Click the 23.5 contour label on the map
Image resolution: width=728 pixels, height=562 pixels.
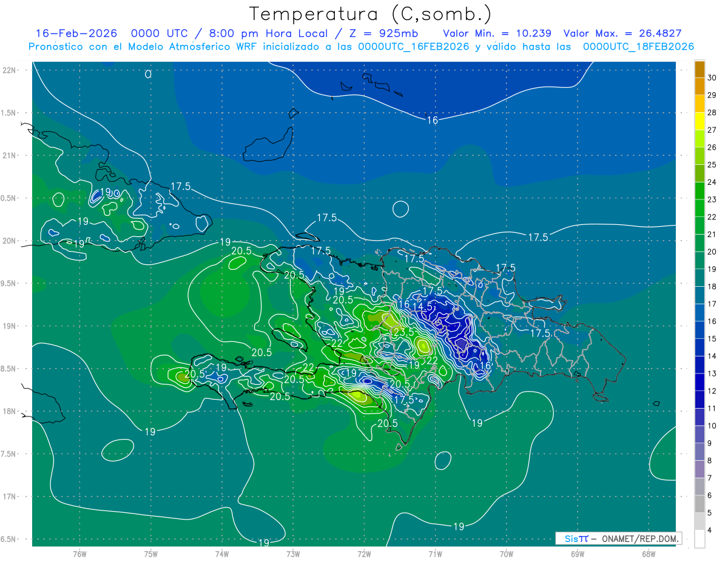coord(403,332)
